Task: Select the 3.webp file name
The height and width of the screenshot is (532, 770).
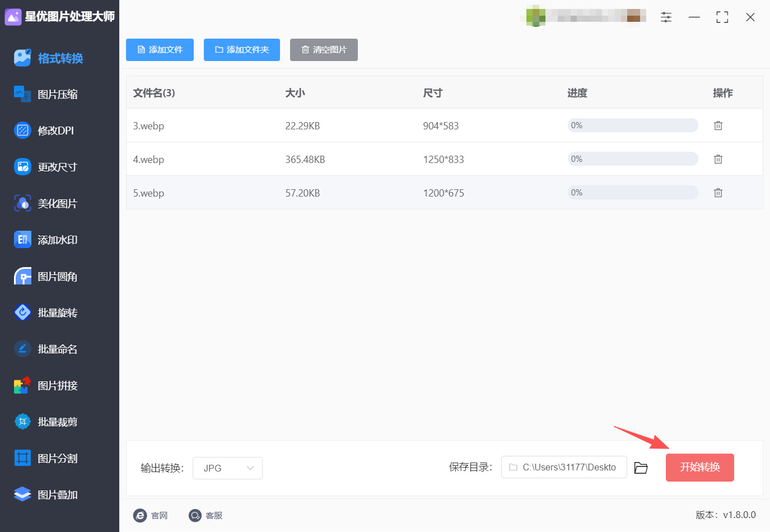Action: tap(148, 126)
